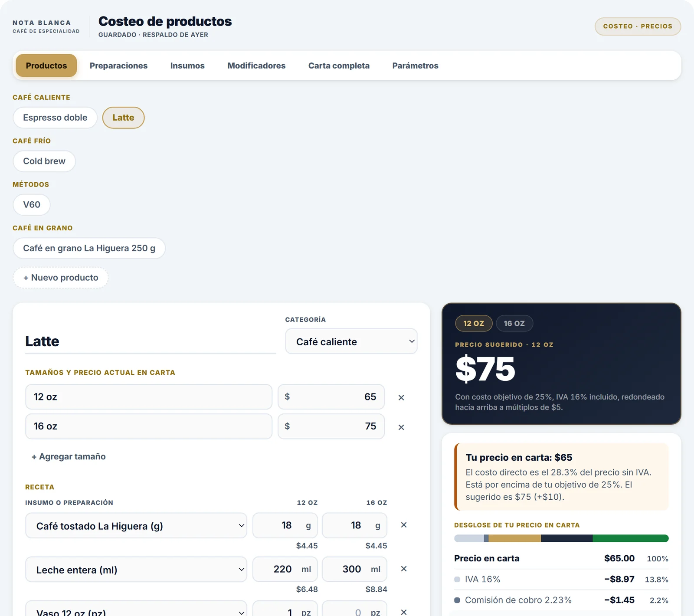Select the Cold brew product
Image resolution: width=694 pixels, height=616 pixels.
[44, 161]
